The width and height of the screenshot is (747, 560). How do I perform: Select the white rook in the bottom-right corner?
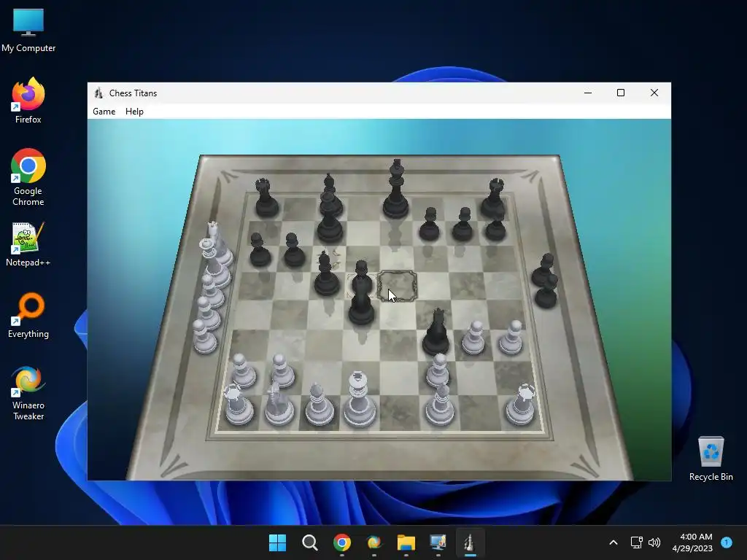click(521, 405)
